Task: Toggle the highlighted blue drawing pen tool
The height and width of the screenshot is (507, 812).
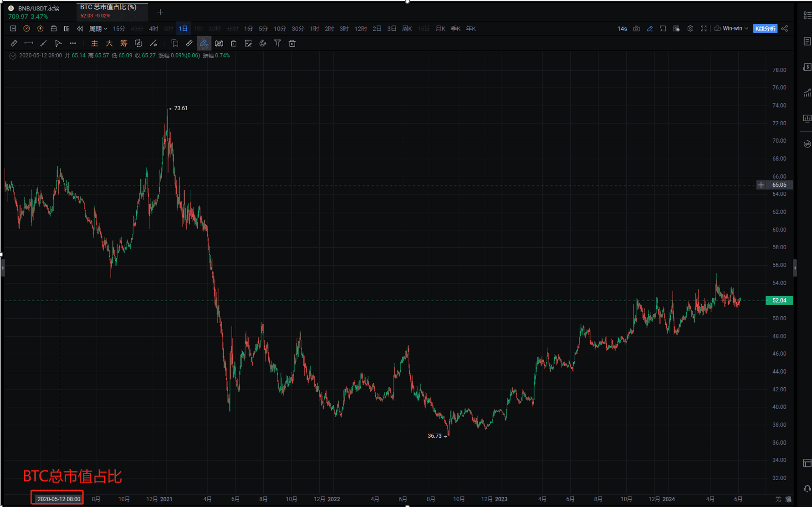Action: pyautogui.click(x=204, y=43)
